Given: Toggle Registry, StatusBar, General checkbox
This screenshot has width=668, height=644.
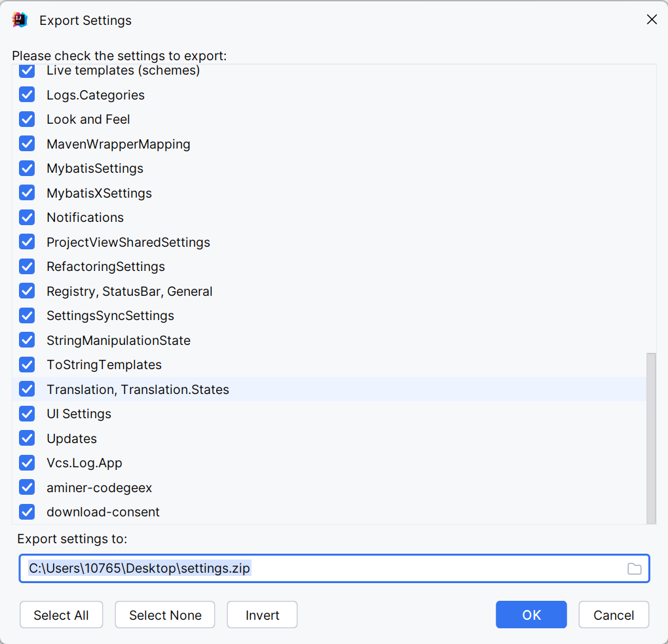Looking at the screenshot, I should [x=27, y=291].
